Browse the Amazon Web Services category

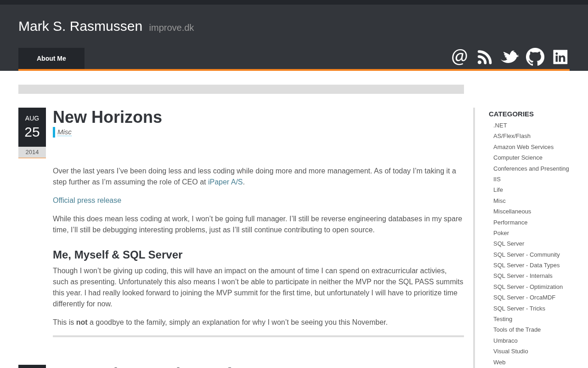click(523, 147)
